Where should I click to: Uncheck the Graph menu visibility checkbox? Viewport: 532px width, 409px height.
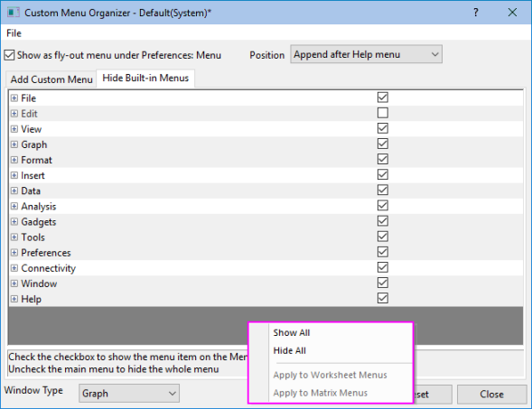tap(383, 144)
